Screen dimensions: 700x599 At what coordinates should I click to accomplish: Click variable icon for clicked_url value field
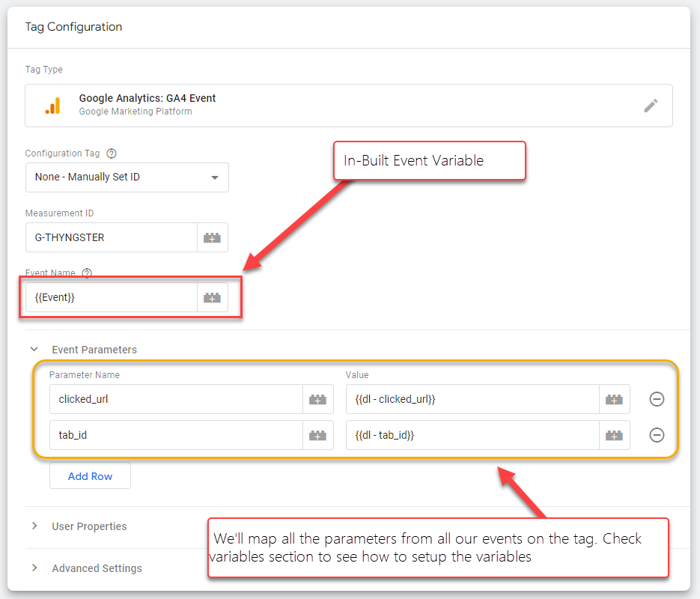614,399
